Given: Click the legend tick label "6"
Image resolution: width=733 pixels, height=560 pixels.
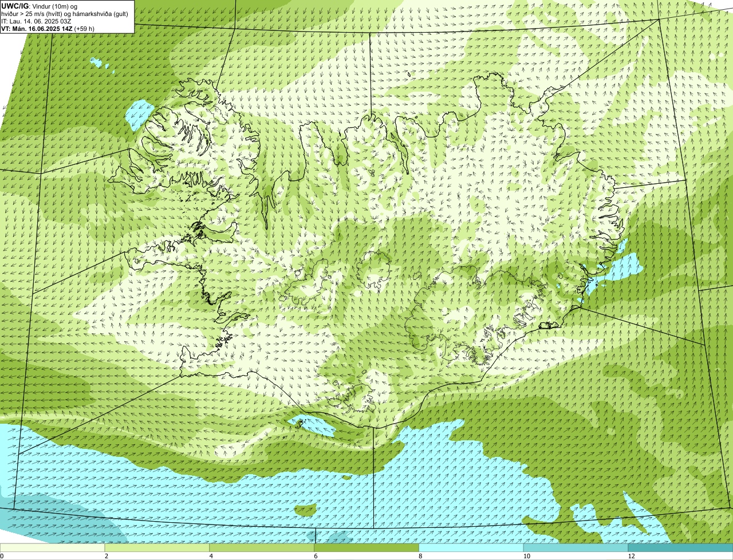Looking at the screenshot, I should (315, 556).
